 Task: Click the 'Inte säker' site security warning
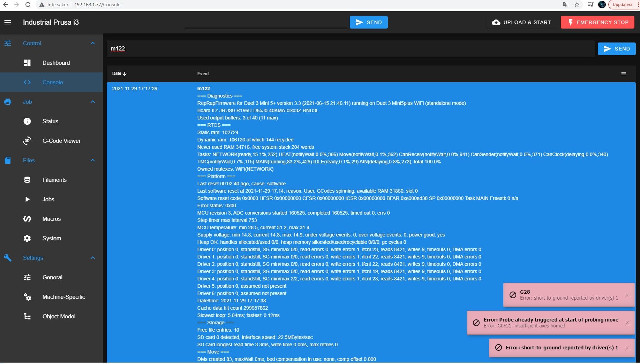coord(54,5)
